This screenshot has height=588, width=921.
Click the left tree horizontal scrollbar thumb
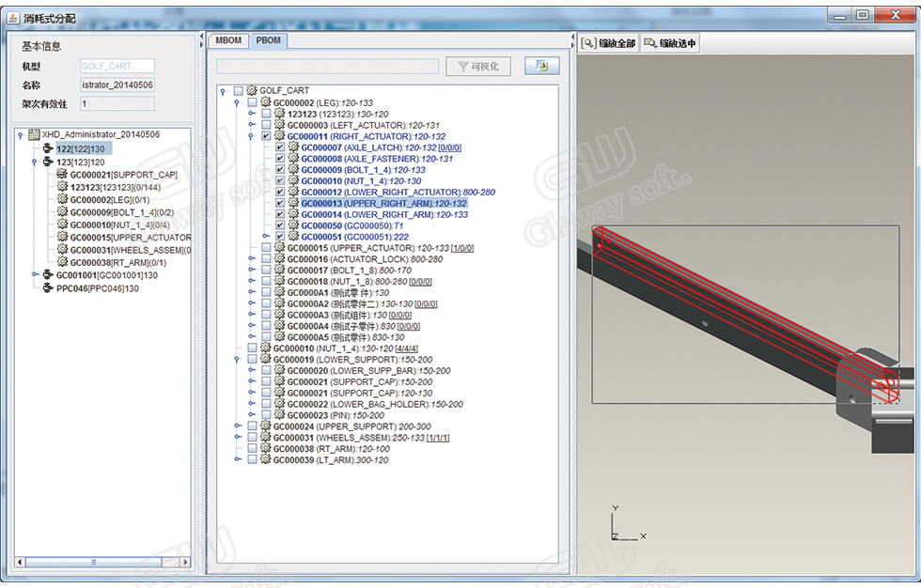pyautogui.click(x=93, y=563)
